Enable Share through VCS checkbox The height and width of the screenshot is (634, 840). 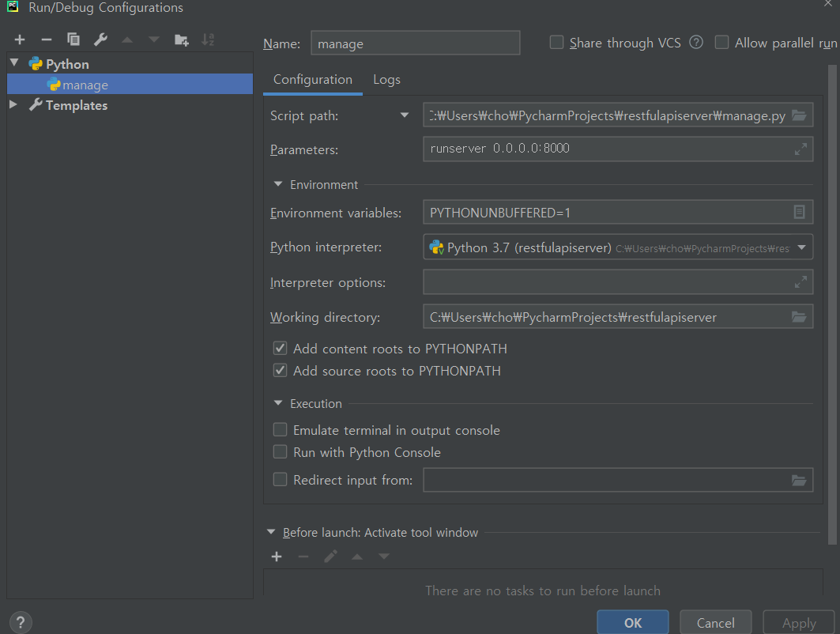coord(556,43)
